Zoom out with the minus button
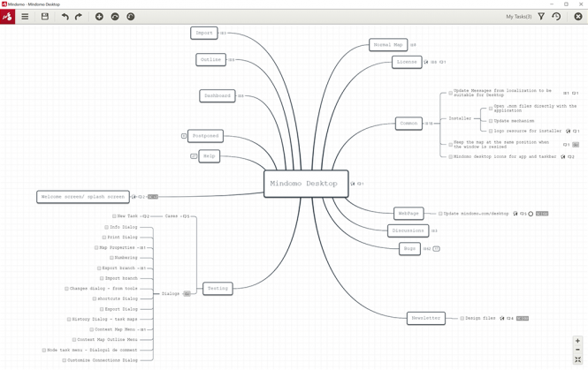This screenshot has height=370, width=588. click(577, 350)
